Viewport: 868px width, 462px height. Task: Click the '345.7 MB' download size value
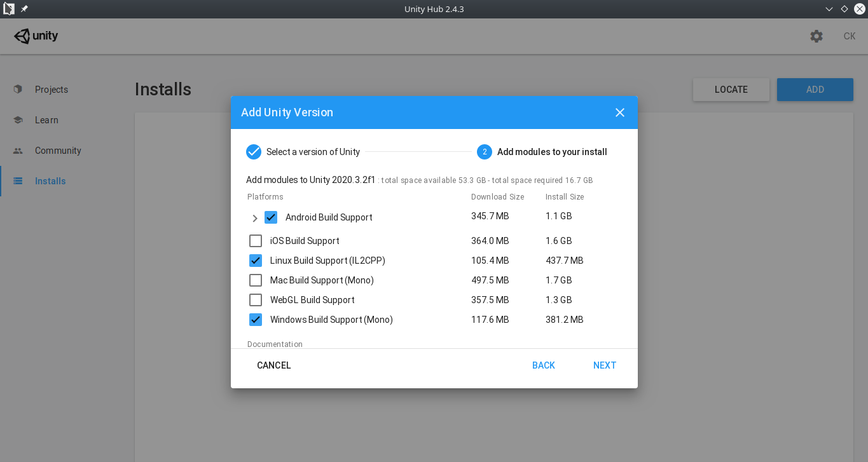[x=490, y=216]
